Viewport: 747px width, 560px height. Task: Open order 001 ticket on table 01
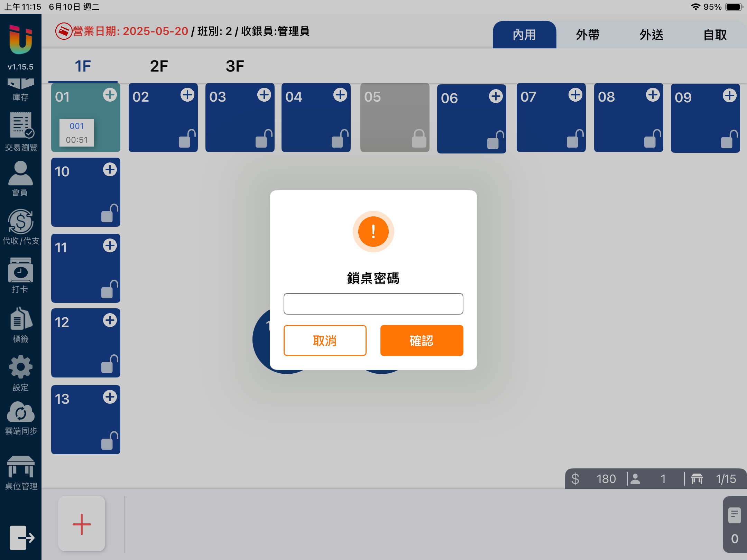(x=76, y=133)
